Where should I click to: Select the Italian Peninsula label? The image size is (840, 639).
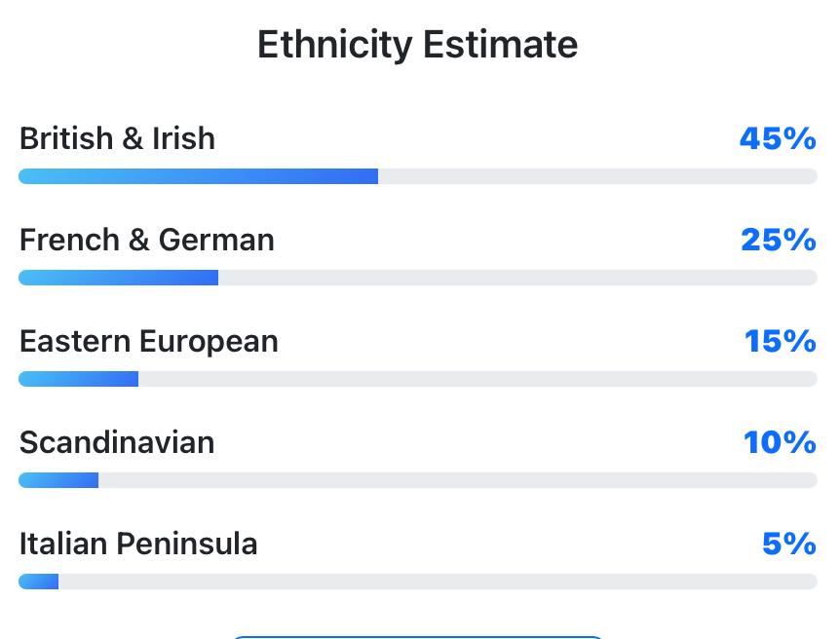click(138, 544)
